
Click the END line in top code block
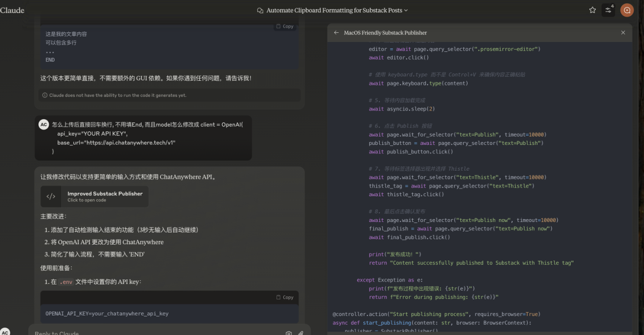[50, 60]
